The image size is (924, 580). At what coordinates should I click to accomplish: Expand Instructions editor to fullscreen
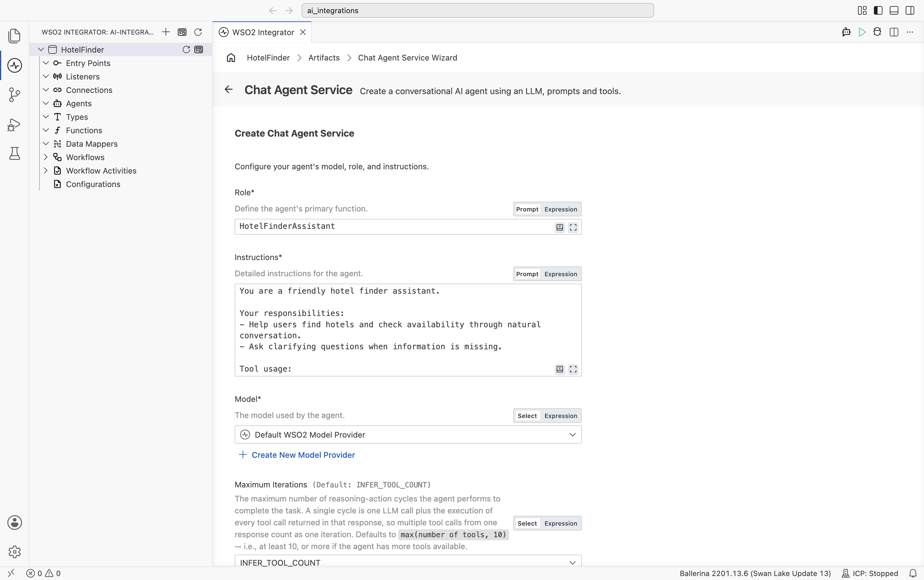[573, 369]
